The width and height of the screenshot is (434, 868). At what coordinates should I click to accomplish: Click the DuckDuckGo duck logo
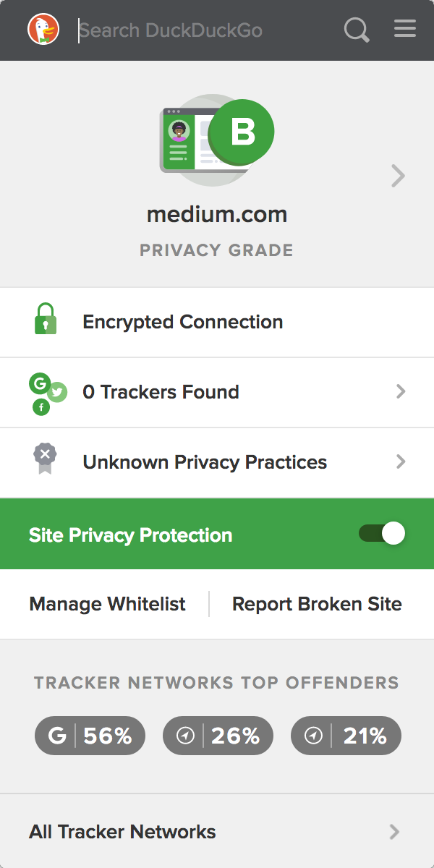(x=43, y=30)
